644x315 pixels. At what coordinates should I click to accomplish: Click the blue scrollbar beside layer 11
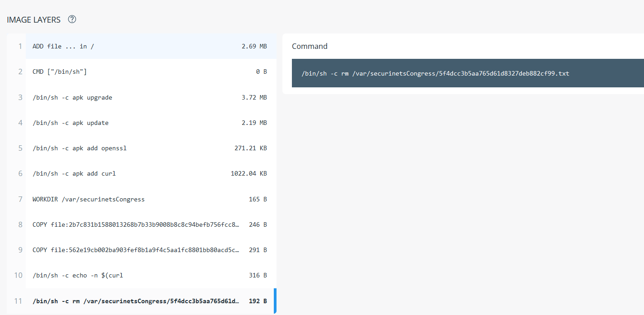(274, 301)
